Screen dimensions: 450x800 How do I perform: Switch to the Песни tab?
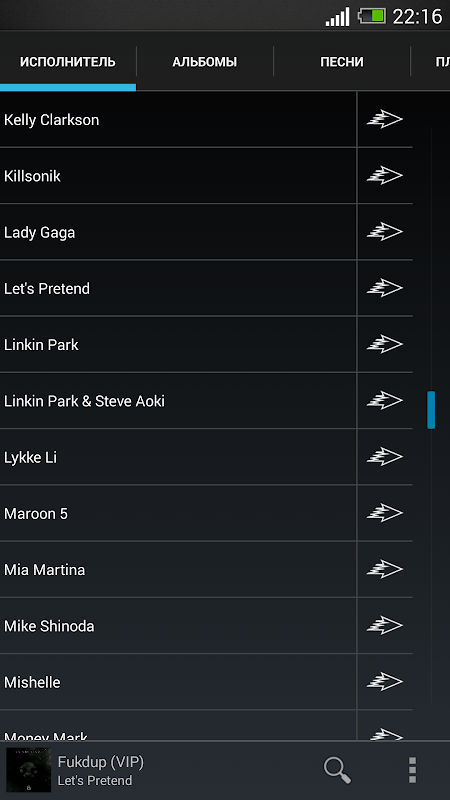[x=342, y=62]
